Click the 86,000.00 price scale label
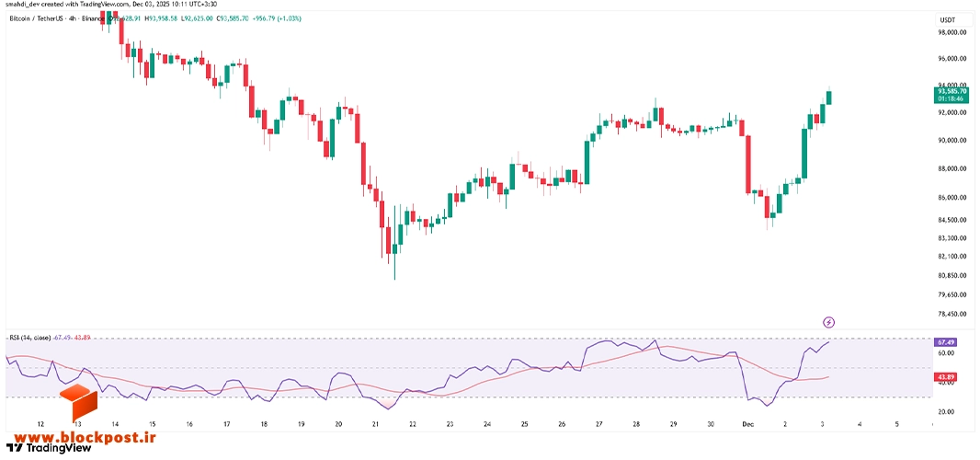Image resolution: width=980 pixels, height=460 pixels. pyautogui.click(x=953, y=198)
